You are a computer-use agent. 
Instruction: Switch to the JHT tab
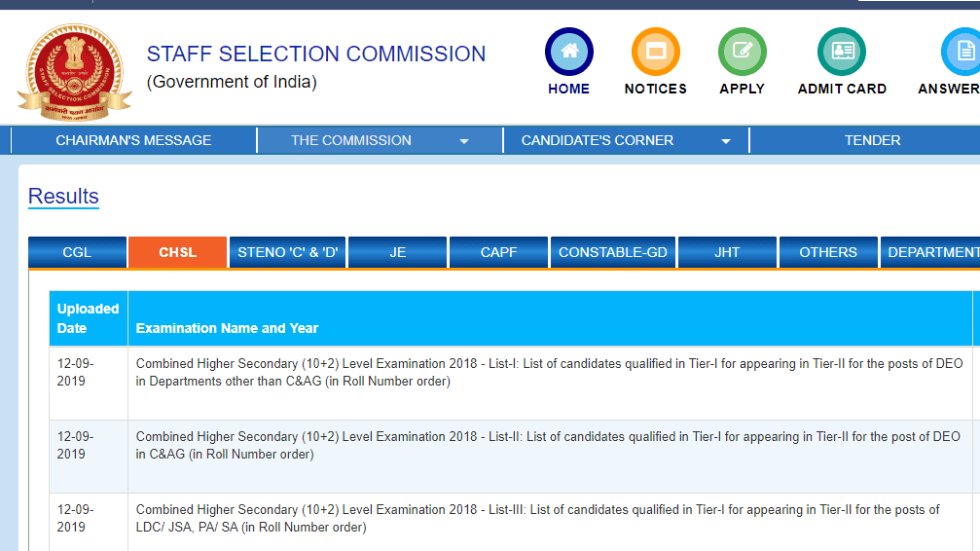pyautogui.click(x=727, y=252)
